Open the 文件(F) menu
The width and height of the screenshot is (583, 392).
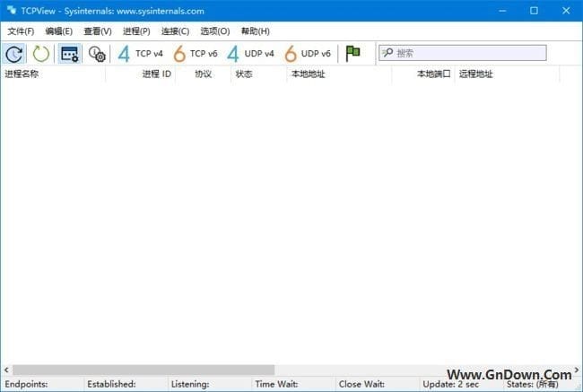tap(21, 31)
